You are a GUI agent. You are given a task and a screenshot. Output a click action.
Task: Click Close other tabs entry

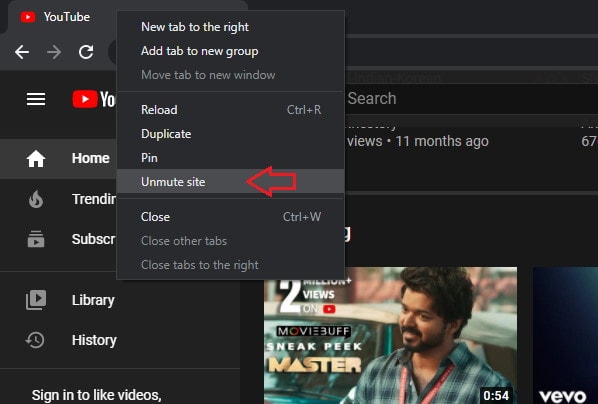[230, 241]
